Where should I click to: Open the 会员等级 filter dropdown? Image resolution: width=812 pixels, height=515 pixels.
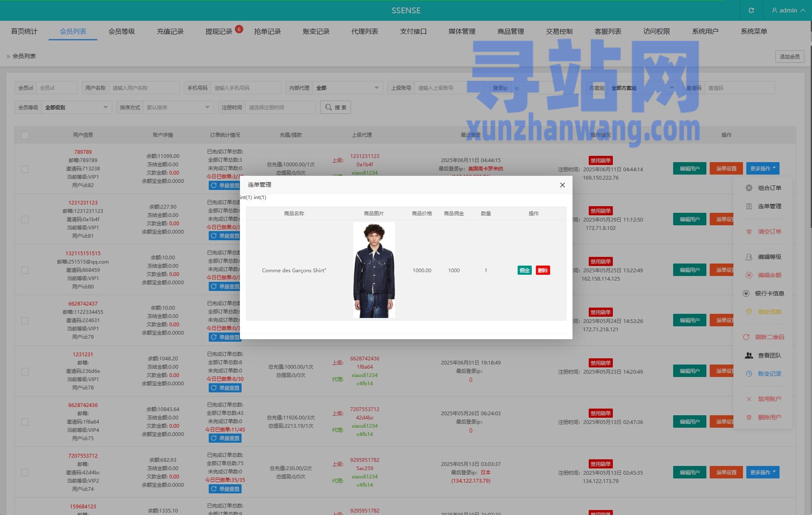(x=77, y=107)
